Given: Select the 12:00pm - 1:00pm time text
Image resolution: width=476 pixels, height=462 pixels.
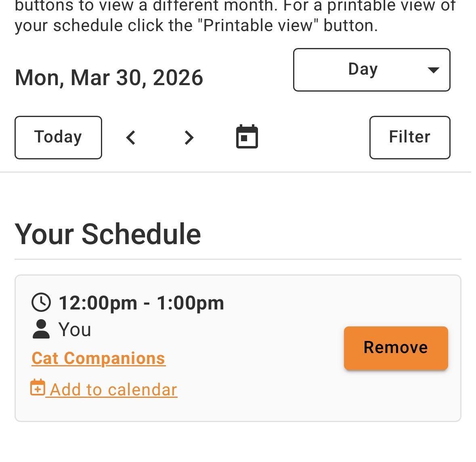Looking at the screenshot, I should (141, 303).
